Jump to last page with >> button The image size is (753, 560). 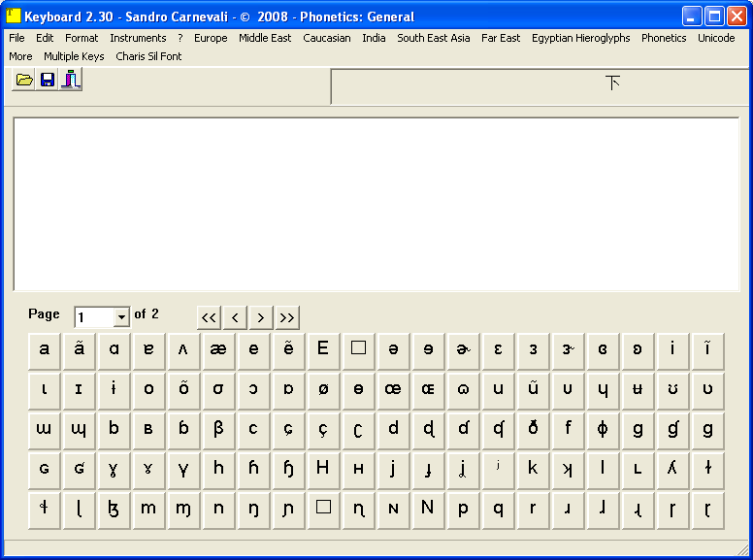click(287, 317)
